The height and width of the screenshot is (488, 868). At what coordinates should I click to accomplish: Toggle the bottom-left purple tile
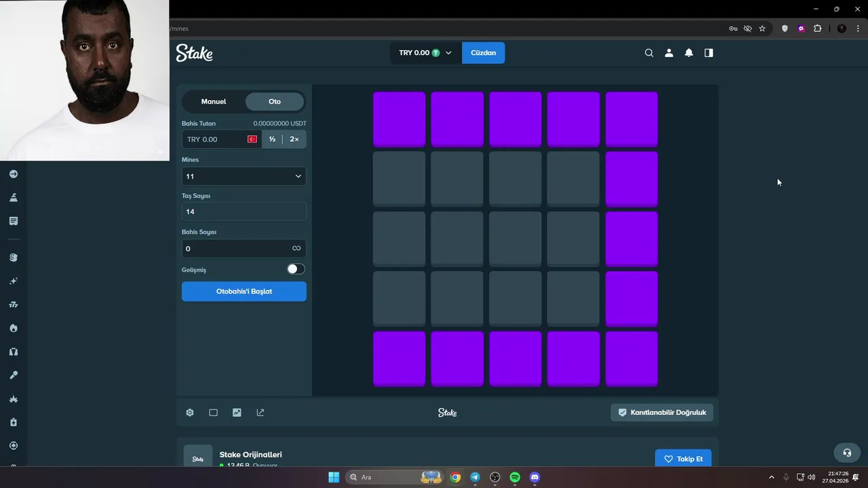tap(399, 359)
